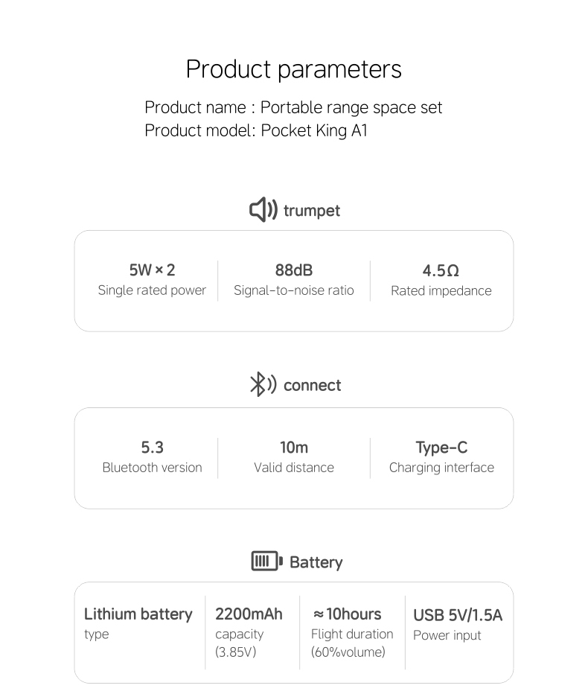Click the 4.5Ω rated impedance value
This screenshot has height=700, width=588.
pyautogui.click(x=441, y=270)
